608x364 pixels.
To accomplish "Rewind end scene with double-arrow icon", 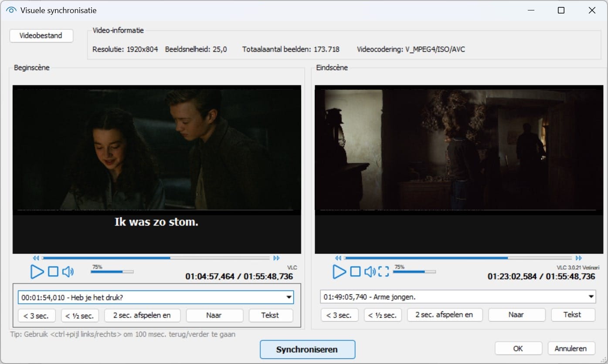I will point(338,258).
